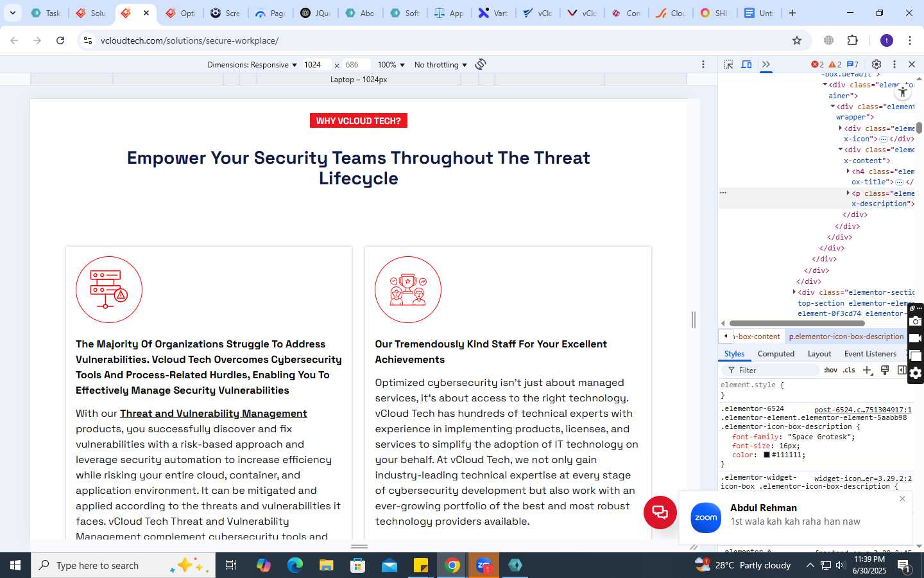Image resolution: width=924 pixels, height=578 pixels.
Task: Click the server warning circle icon
Action: (x=109, y=290)
